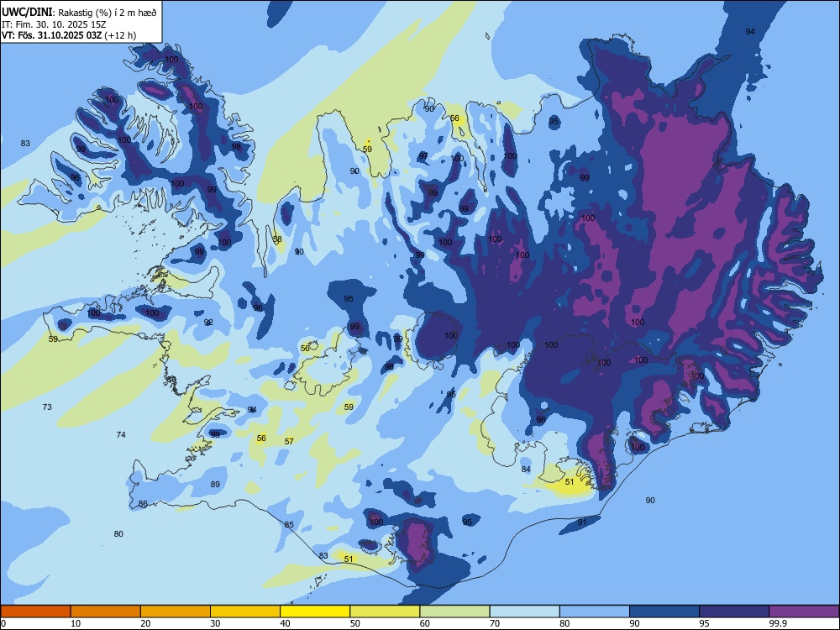This screenshot has width=840, height=630.
Task: Select the amber 30–40 legend band
Action: tap(245, 612)
